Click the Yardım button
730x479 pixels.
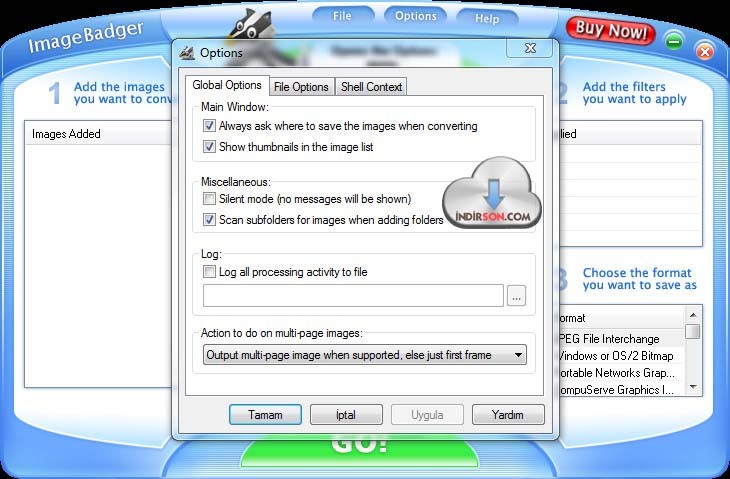(508, 415)
